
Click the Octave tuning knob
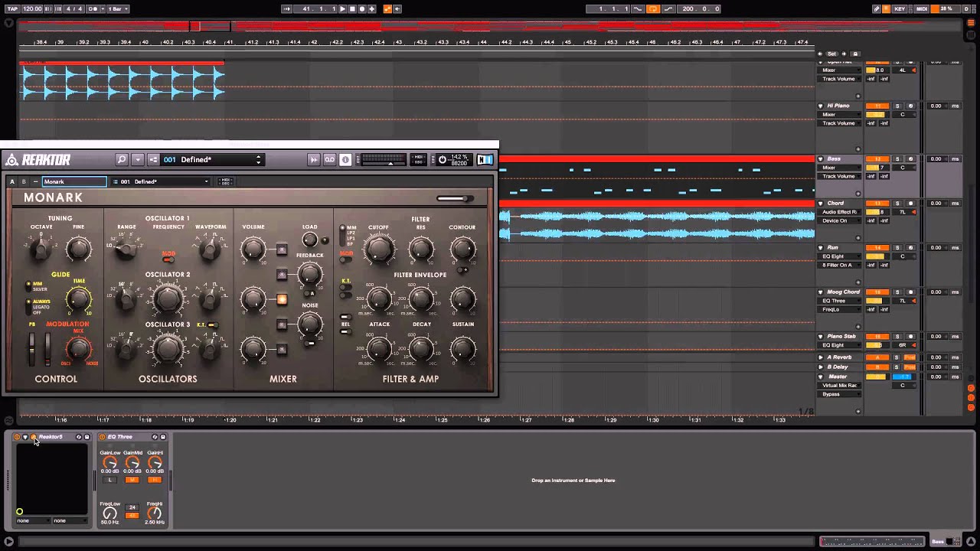coord(41,248)
